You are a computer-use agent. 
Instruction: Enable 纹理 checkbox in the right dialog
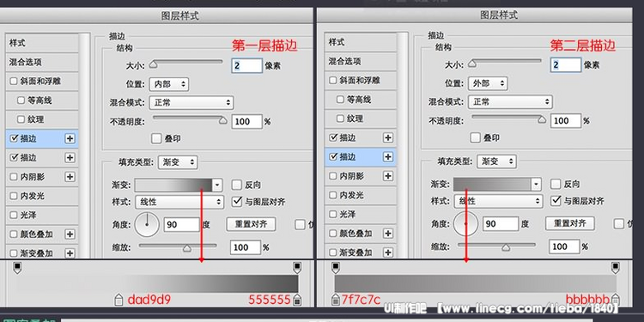pos(340,118)
